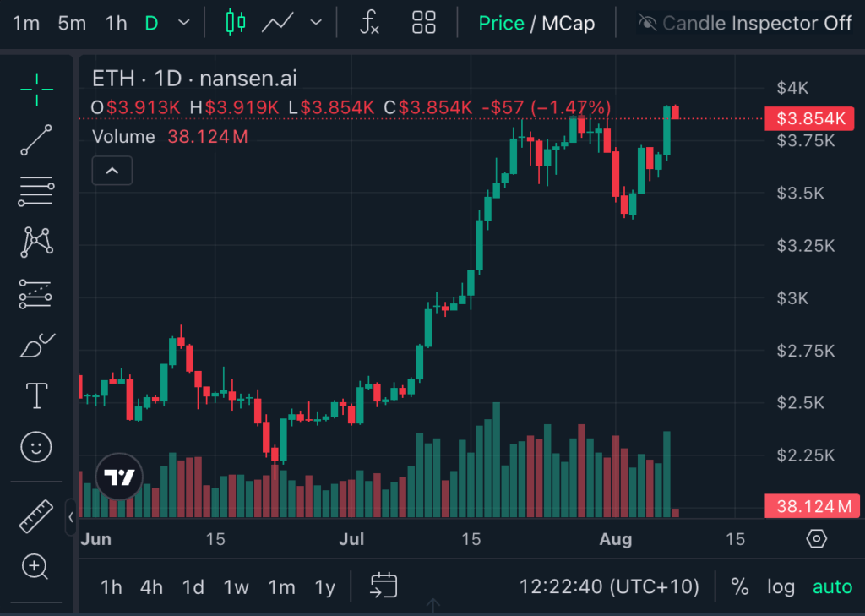Open the timeframe dropdown next to D
The width and height of the screenshot is (865, 616).
(x=182, y=23)
